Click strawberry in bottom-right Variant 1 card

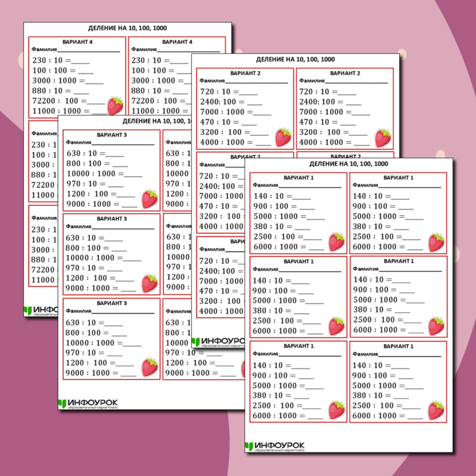(436, 411)
